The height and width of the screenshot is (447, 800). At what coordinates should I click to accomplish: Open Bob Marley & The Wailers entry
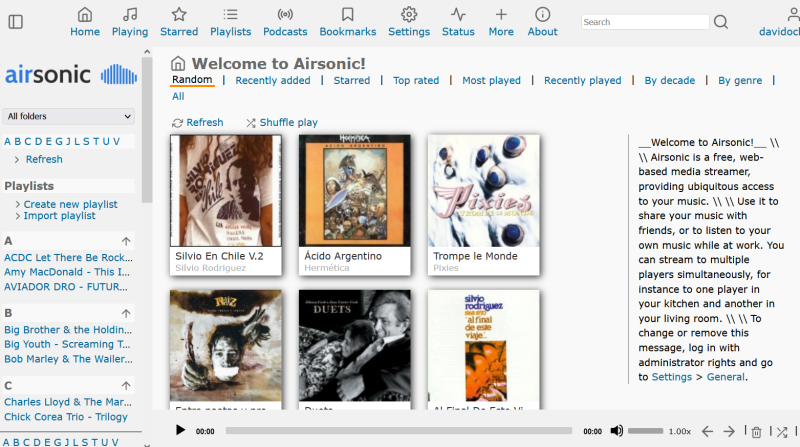68,359
